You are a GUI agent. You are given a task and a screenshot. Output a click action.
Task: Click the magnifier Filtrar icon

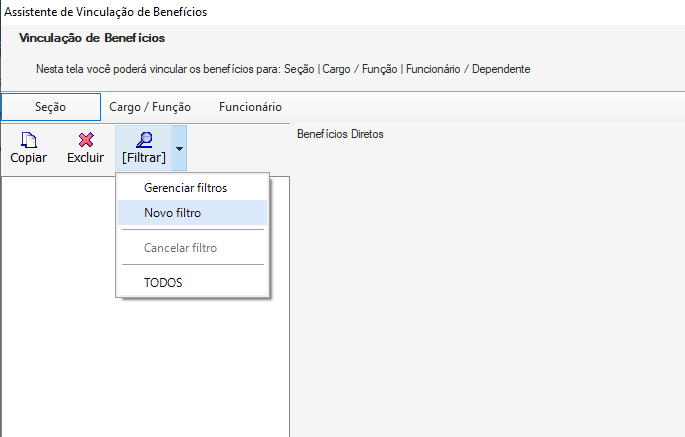pyautogui.click(x=143, y=141)
